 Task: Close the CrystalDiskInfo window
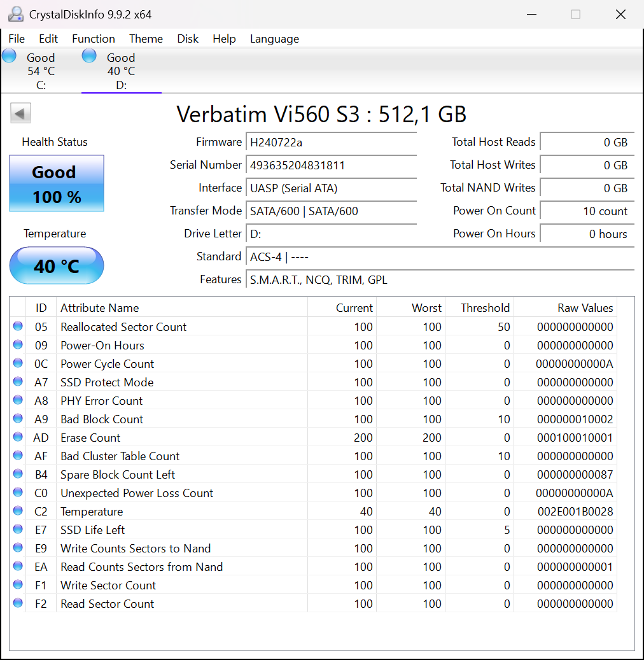(620, 14)
